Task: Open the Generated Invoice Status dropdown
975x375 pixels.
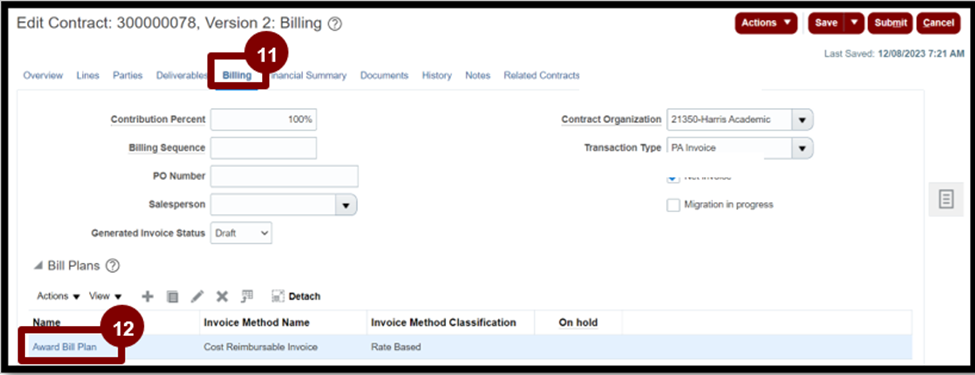Action: click(x=241, y=233)
